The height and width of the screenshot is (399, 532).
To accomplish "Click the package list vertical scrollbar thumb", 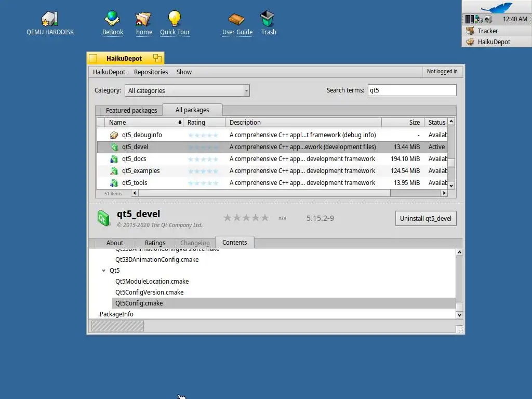I will pos(451,163).
